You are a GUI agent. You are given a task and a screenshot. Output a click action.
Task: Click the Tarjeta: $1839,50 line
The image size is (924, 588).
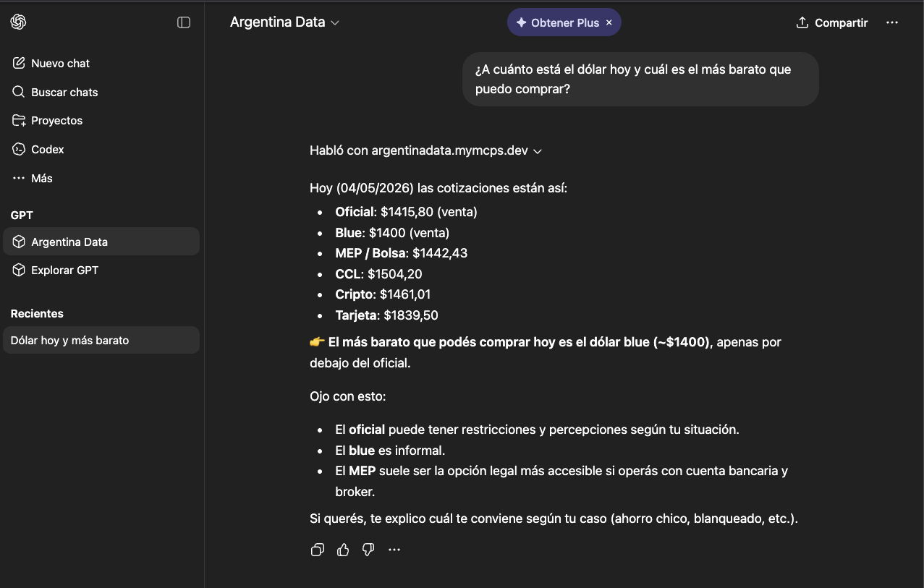click(x=386, y=315)
